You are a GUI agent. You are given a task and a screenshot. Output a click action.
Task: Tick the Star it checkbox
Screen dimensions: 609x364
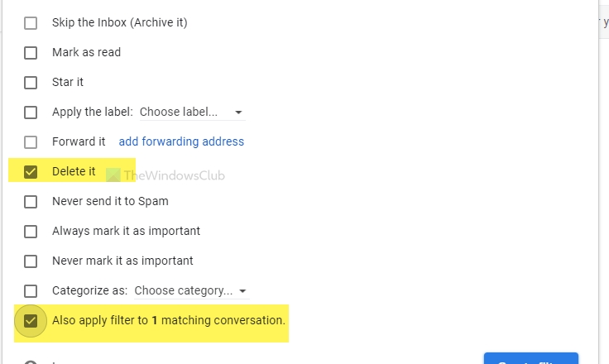(31, 82)
